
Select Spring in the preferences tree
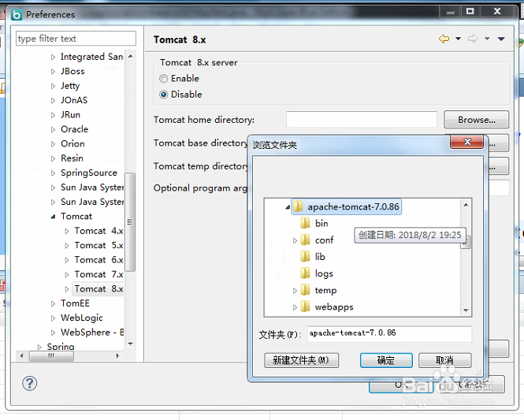(x=61, y=347)
